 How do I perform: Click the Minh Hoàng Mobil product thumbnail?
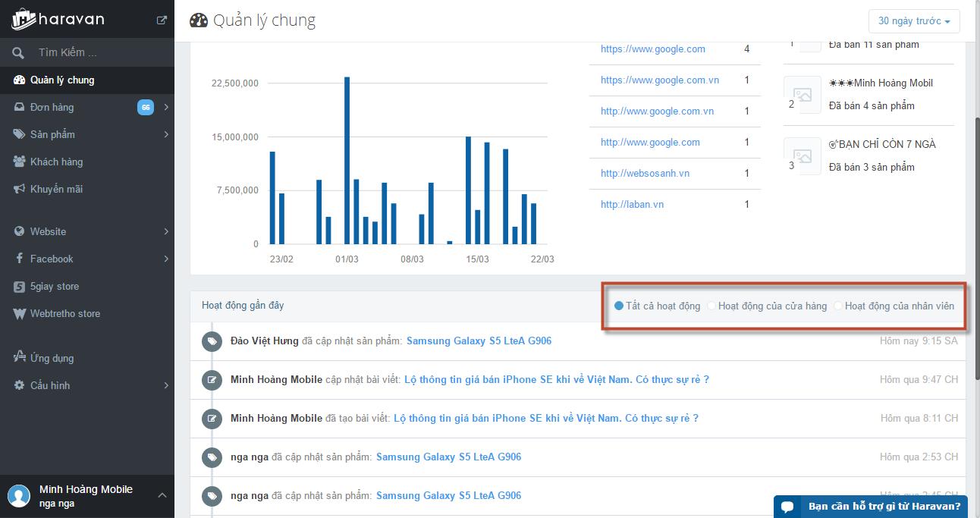[x=803, y=95]
